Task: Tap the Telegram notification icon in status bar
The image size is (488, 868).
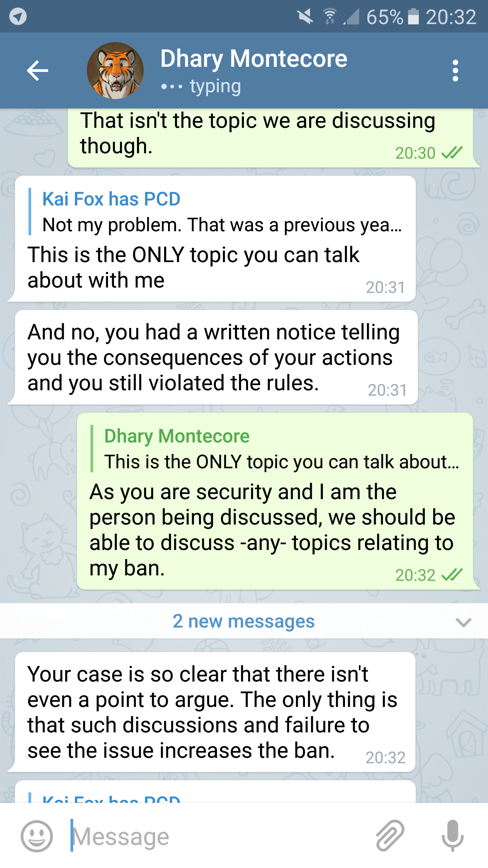Action: 18,16
